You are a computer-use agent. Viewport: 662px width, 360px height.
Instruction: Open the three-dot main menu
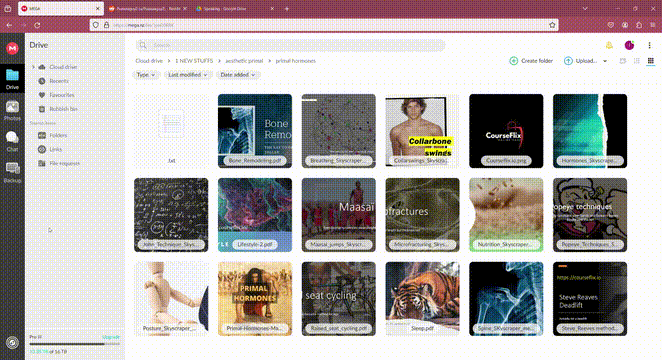(x=649, y=45)
